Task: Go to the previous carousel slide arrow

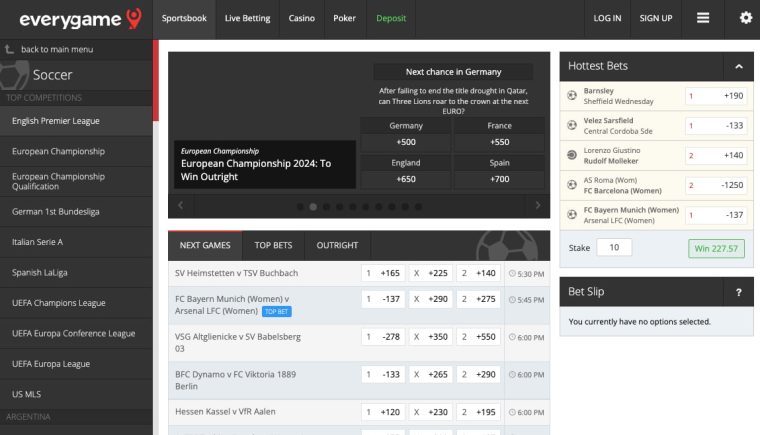Action: click(x=180, y=205)
